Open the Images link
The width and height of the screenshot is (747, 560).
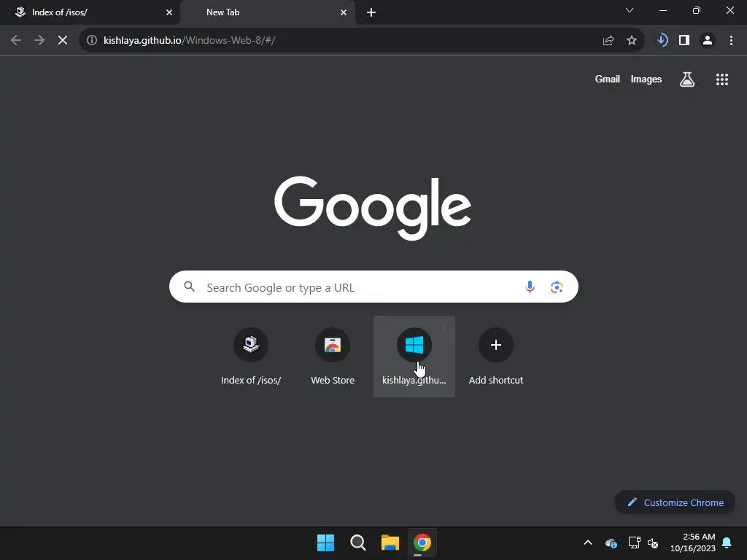click(x=646, y=79)
